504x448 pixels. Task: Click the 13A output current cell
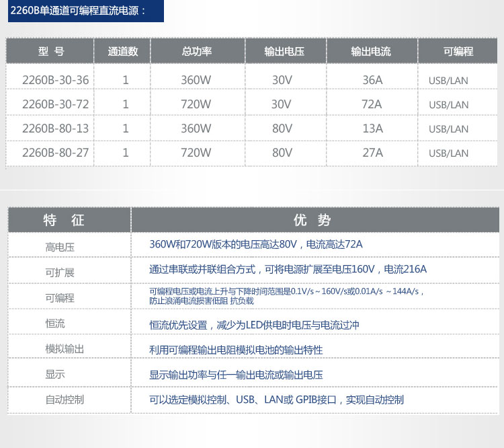coord(372,128)
